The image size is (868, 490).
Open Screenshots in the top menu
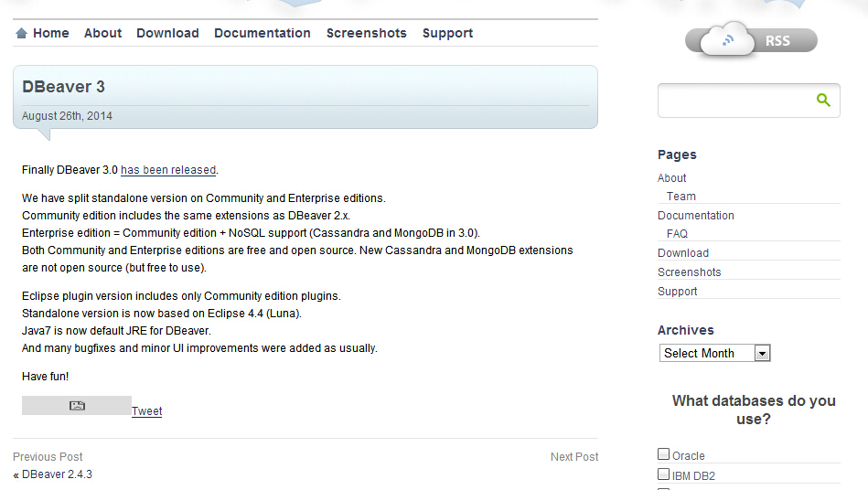pyautogui.click(x=366, y=33)
